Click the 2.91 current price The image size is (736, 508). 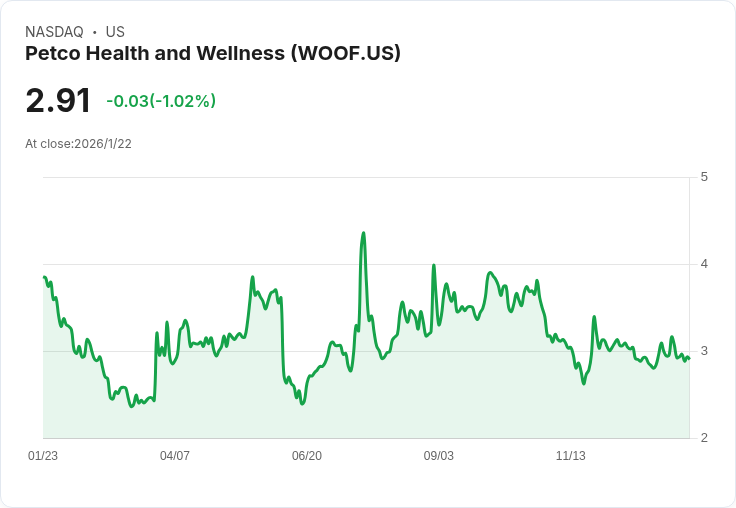(58, 100)
